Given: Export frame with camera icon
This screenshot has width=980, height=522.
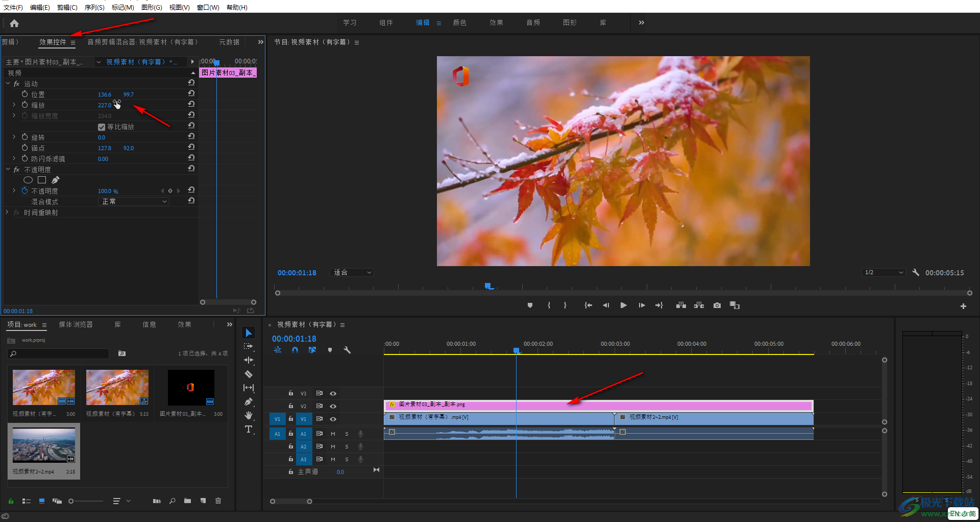Looking at the screenshot, I should [x=717, y=305].
